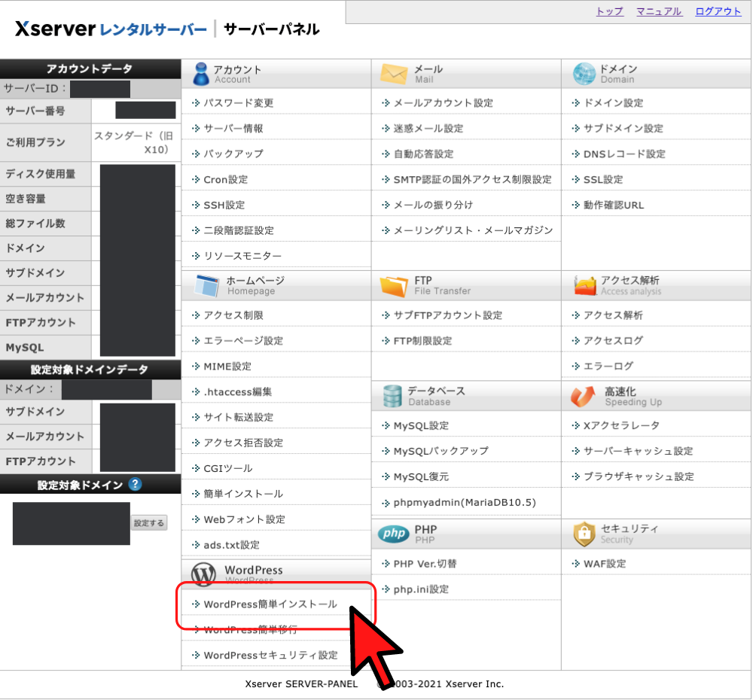Open FTP制限設定

(422, 341)
